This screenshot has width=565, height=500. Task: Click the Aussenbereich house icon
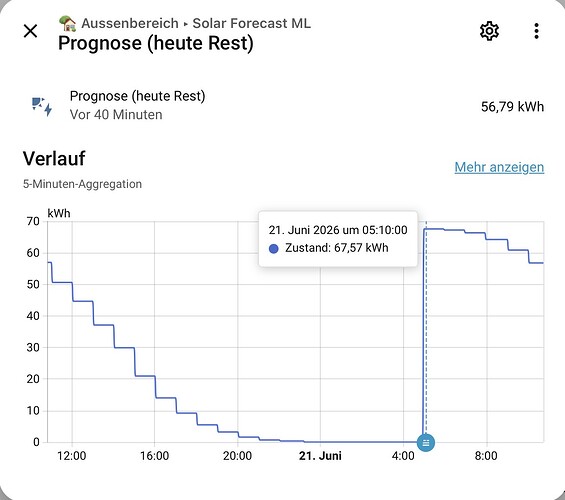click(67, 23)
